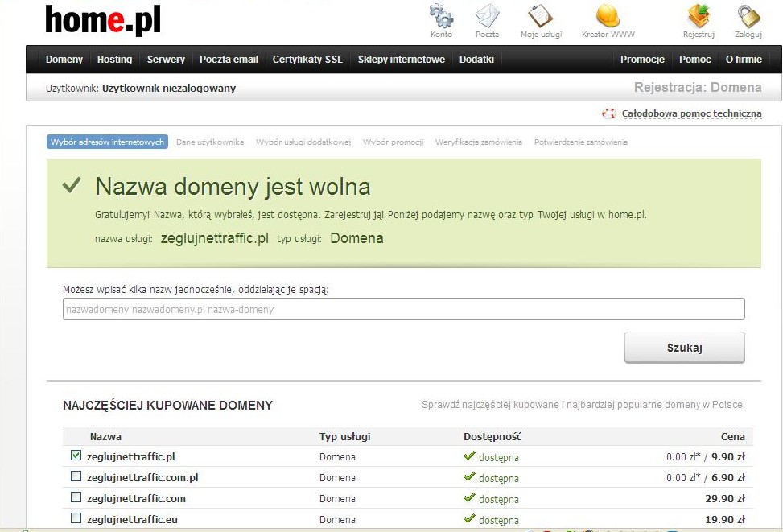The width and height of the screenshot is (783, 532).
Task: Click the lifebuoy help icon
Action: 608,113
